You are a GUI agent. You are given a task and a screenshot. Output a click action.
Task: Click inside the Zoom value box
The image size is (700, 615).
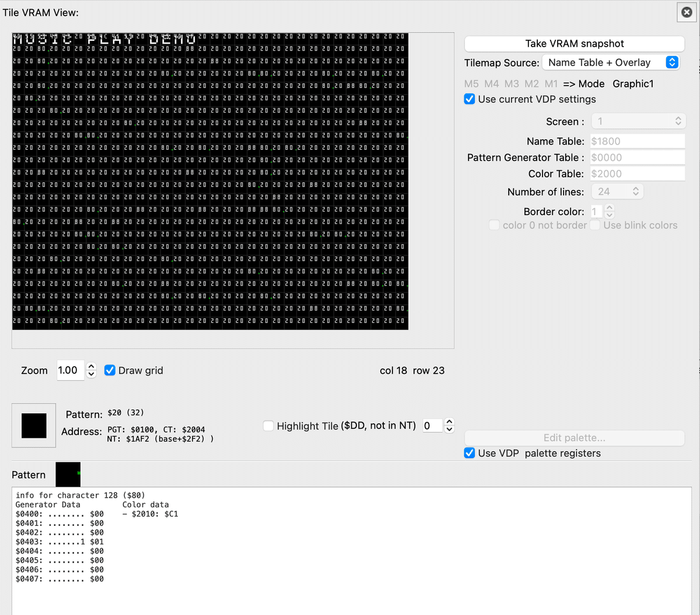[x=70, y=370]
